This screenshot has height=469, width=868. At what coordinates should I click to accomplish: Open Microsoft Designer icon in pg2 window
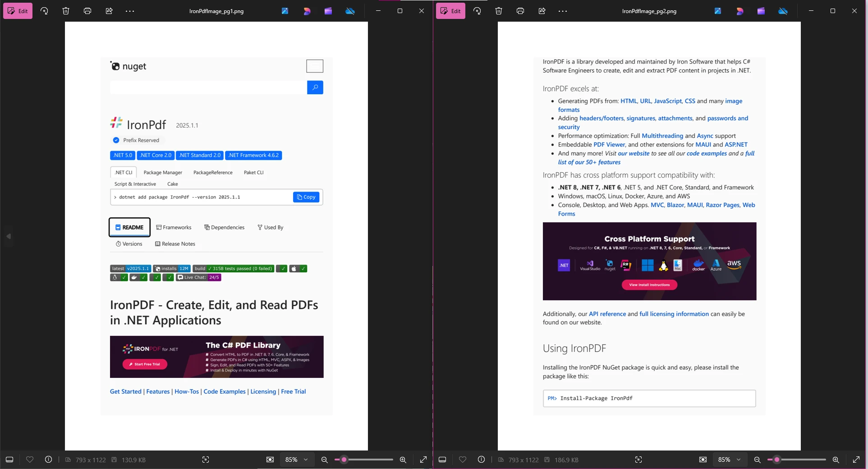(739, 11)
